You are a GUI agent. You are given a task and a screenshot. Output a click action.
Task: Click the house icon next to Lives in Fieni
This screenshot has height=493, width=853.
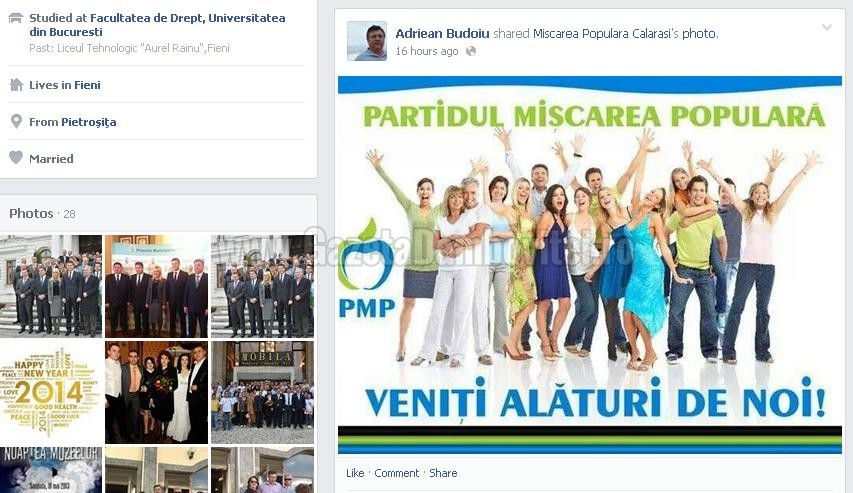point(16,84)
